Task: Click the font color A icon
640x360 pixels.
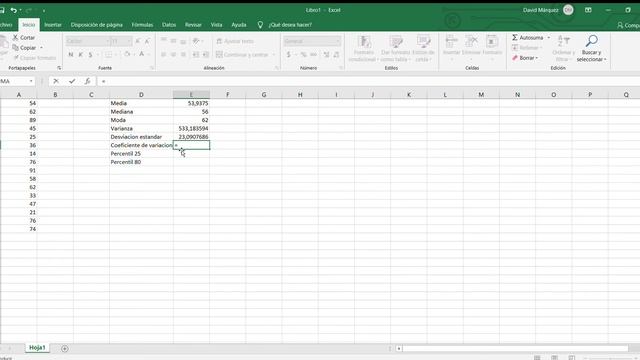Action: [142, 54]
